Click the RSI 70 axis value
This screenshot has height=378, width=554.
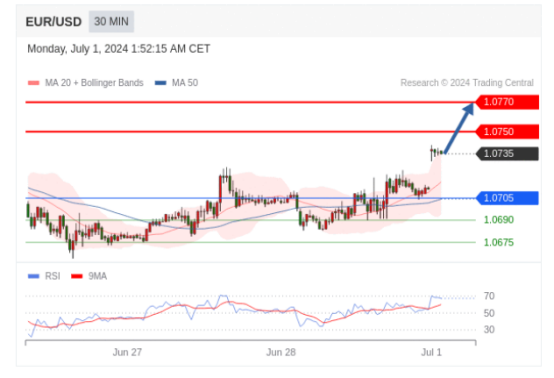[x=489, y=296]
